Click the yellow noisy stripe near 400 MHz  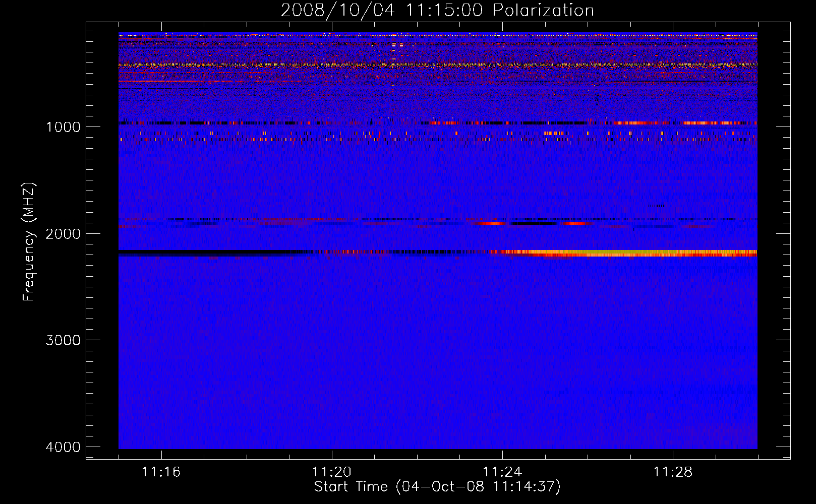[438, 65]
